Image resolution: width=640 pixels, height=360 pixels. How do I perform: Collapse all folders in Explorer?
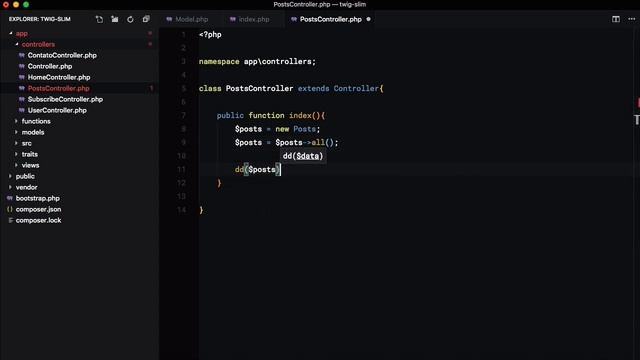(x=146, y=19)
